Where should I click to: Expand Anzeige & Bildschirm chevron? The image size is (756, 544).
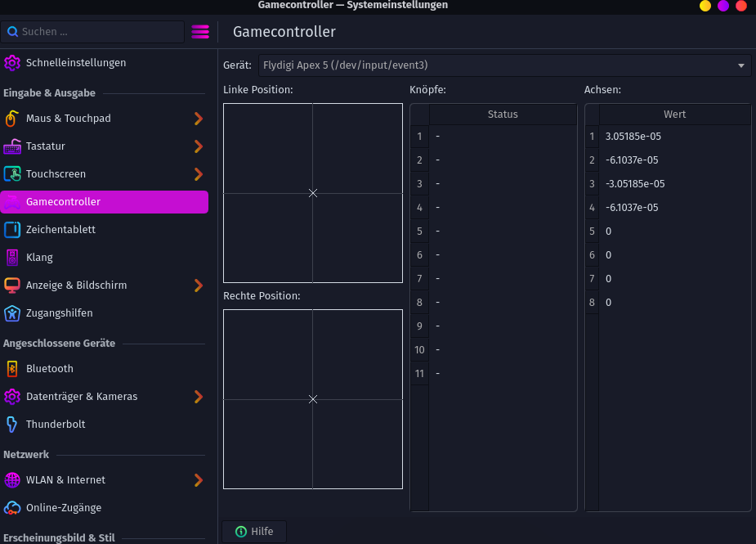(x=198, y=285)
